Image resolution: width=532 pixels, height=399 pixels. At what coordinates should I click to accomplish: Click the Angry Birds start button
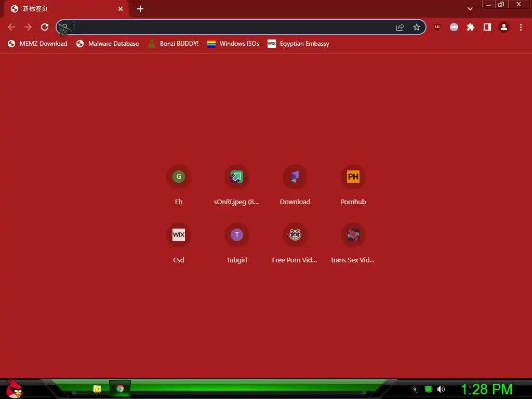(14, 389)
